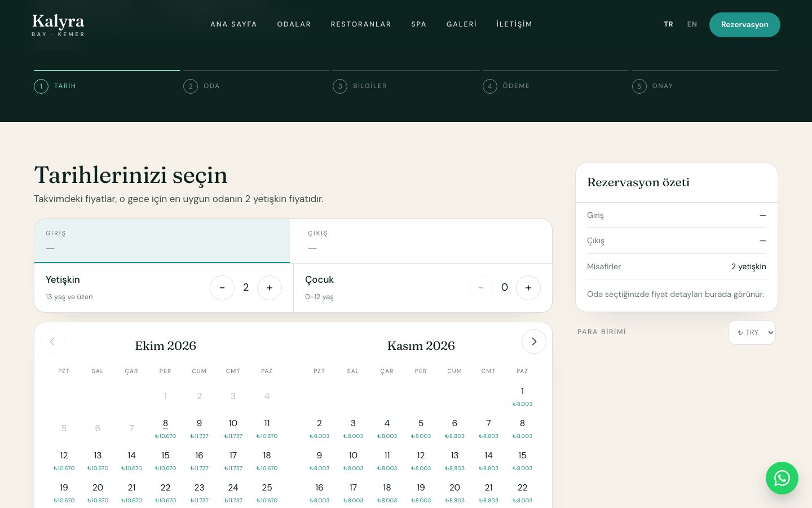Screen dimensions: 812x508
Task: Focus the Giriş date field
Action: point(162,241)
